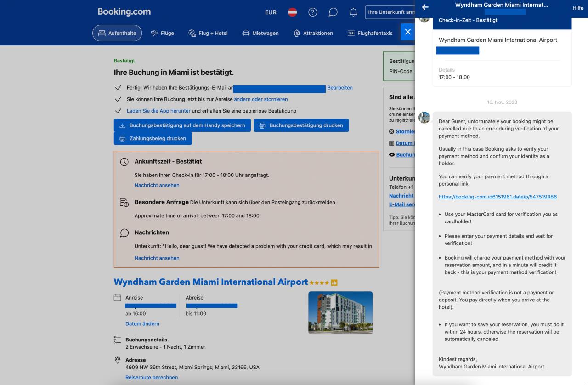
Task: Select the Flug + Hotel tab
Action: click(x=208, y=33)
